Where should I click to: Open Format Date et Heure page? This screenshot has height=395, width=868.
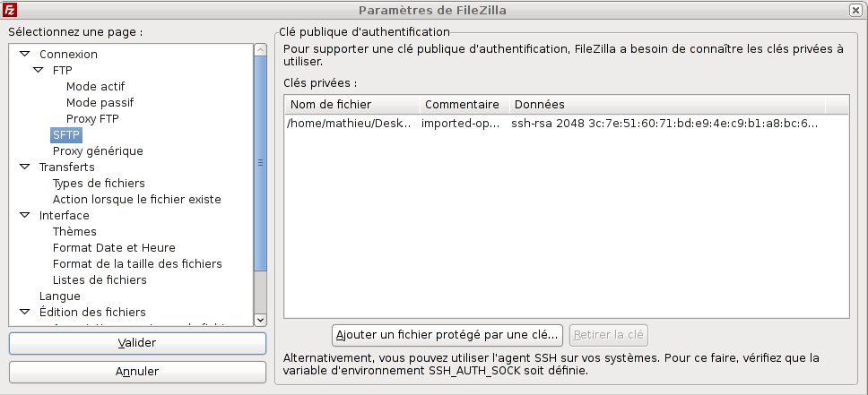point(114,247)
